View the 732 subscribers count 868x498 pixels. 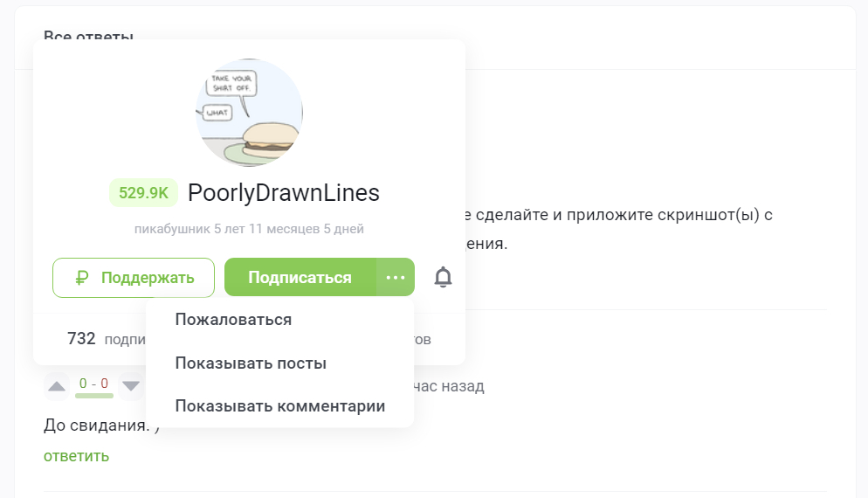81,339
